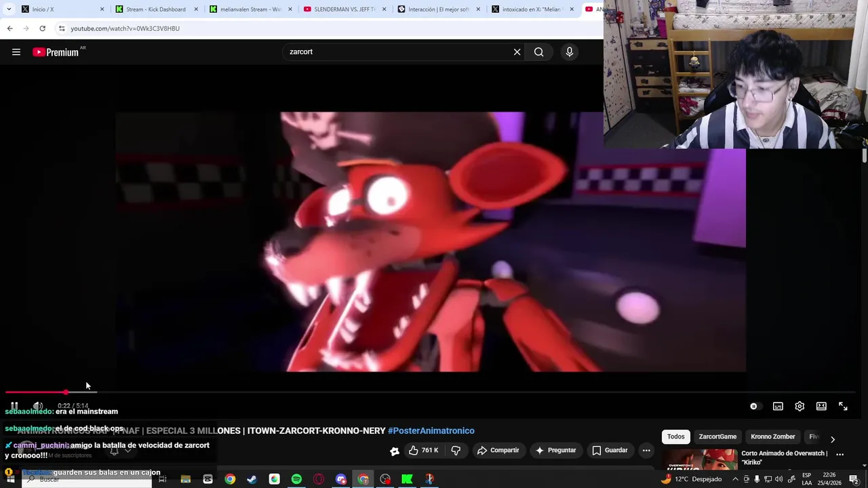Mute the video volume
The image size is (868, 488).
coord(38,406)
